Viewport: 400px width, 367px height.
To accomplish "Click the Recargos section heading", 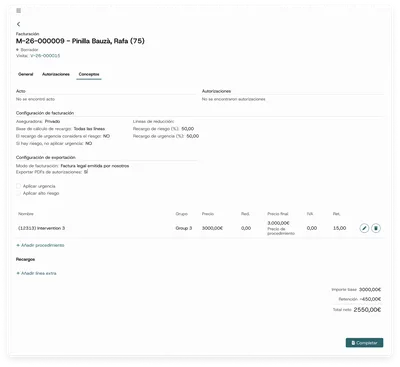I will coord(25,259).
